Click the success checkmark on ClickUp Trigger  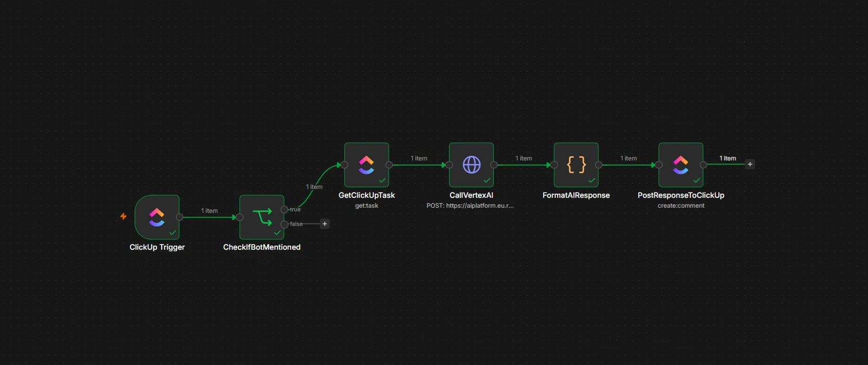(173, 233)
